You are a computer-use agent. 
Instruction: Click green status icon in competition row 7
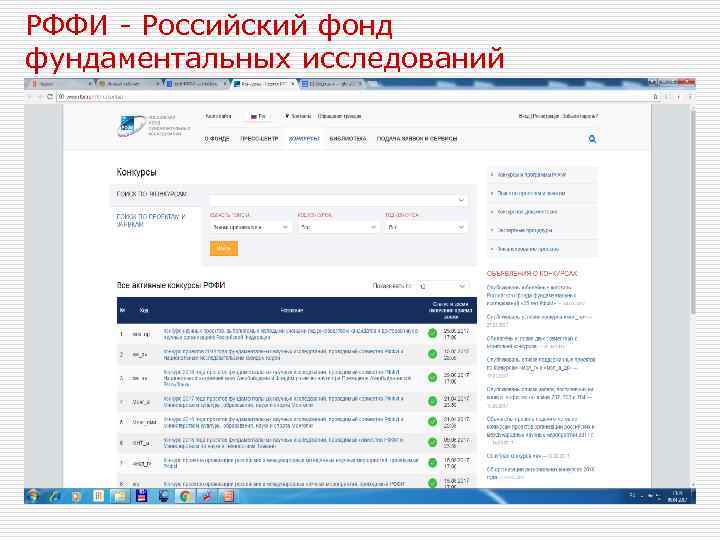coord(432,463)
